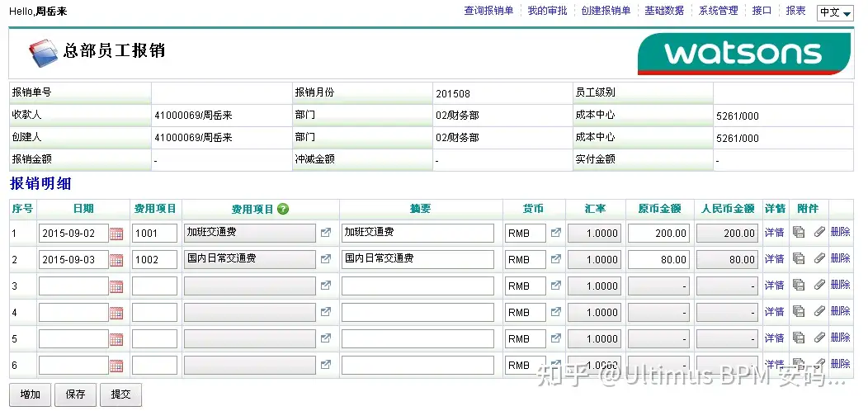The image size is (868, 411).
Task: Open calendar picker for row 3 date
Action: pyautogui.click(x=116, y=286)
